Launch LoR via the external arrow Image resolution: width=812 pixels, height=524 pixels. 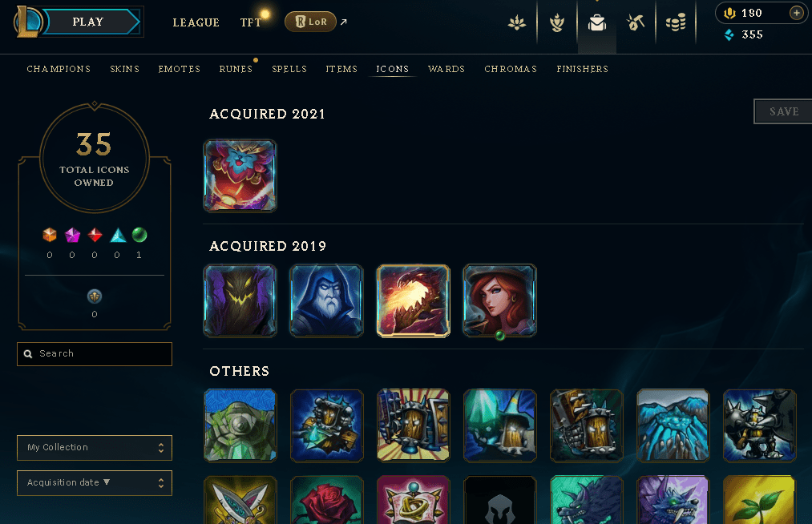343,22
